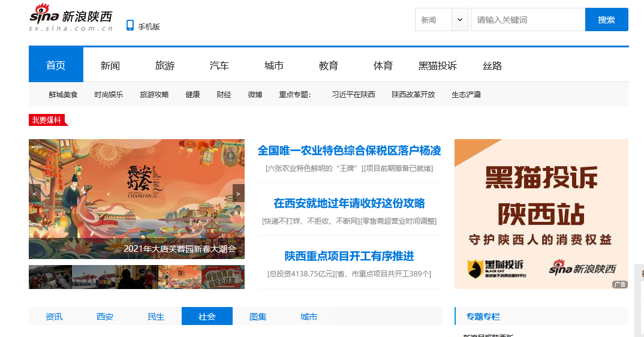Switch to the 资讯 tab

click(54, 317)
